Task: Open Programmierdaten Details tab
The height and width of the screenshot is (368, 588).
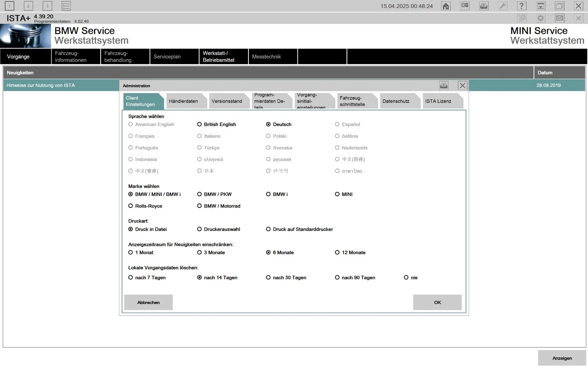Action: pos(272,101)
